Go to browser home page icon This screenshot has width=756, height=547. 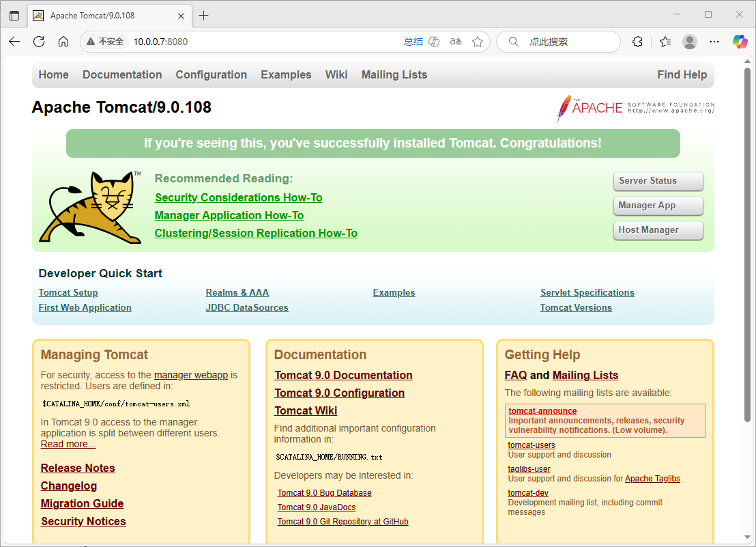click(x=63, y=42)
